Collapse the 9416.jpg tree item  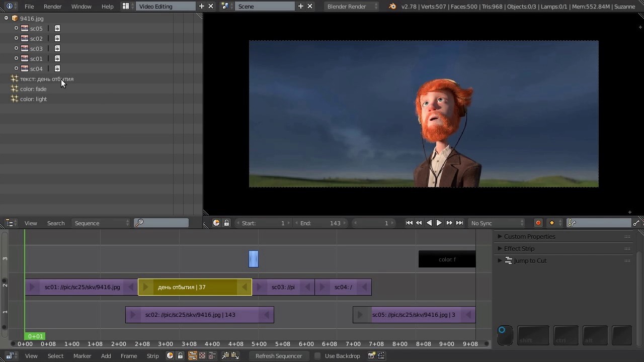6,18
